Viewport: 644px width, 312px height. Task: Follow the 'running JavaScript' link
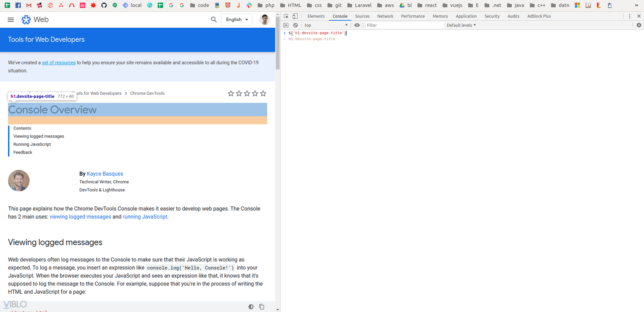tap(145, 217)
